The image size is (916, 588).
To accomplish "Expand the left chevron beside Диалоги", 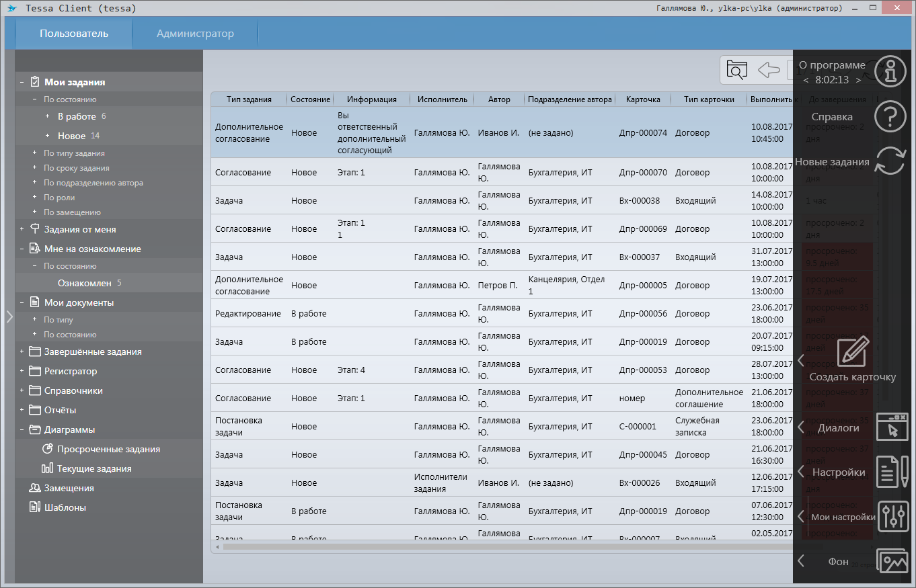I will (801, 427).
